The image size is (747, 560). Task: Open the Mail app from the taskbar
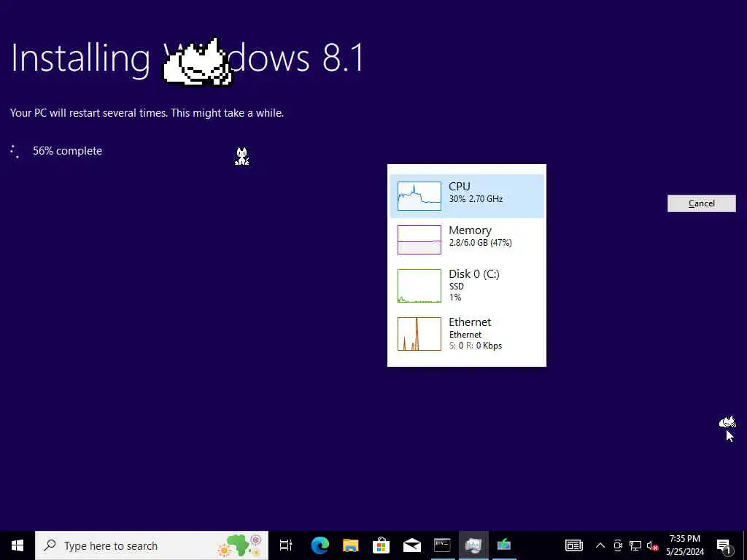pos(411,545)
